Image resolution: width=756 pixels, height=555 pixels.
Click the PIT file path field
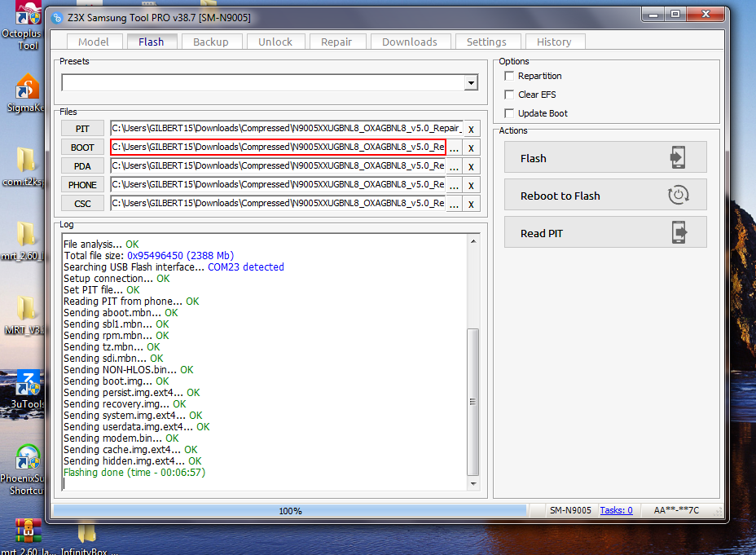click(287, 128)
